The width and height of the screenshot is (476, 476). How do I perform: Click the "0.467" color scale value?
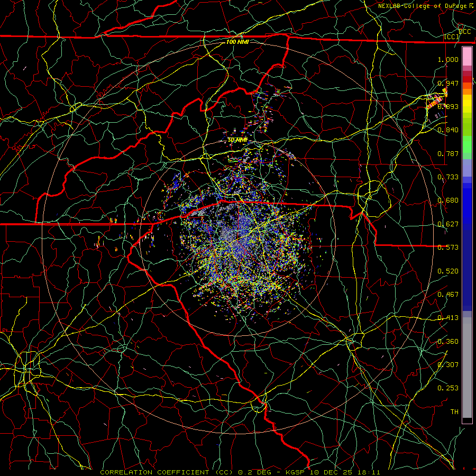448,294
